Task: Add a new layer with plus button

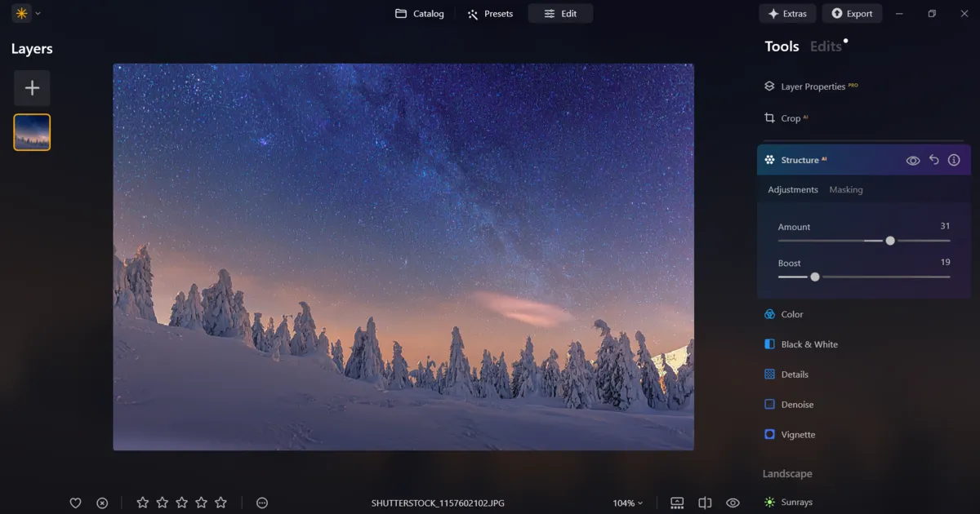Action: pos(32,88)
